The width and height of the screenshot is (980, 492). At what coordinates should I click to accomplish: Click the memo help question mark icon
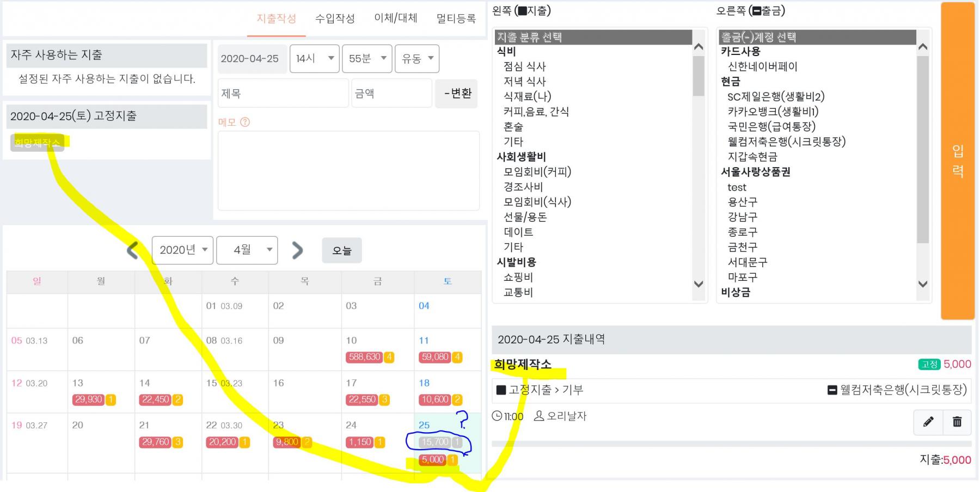coord(245,122)
